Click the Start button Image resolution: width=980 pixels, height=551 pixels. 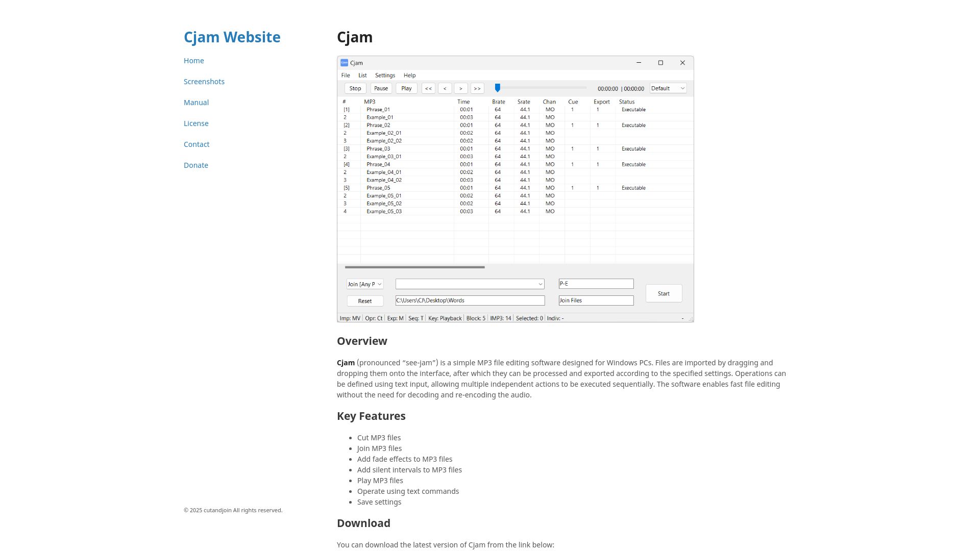click(x=664, y=293)
